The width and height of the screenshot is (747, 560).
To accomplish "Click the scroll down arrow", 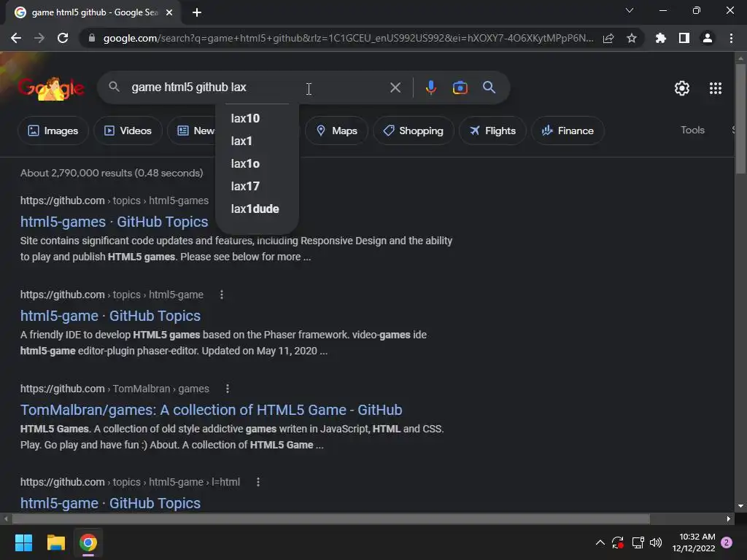I will coord(740,506).
